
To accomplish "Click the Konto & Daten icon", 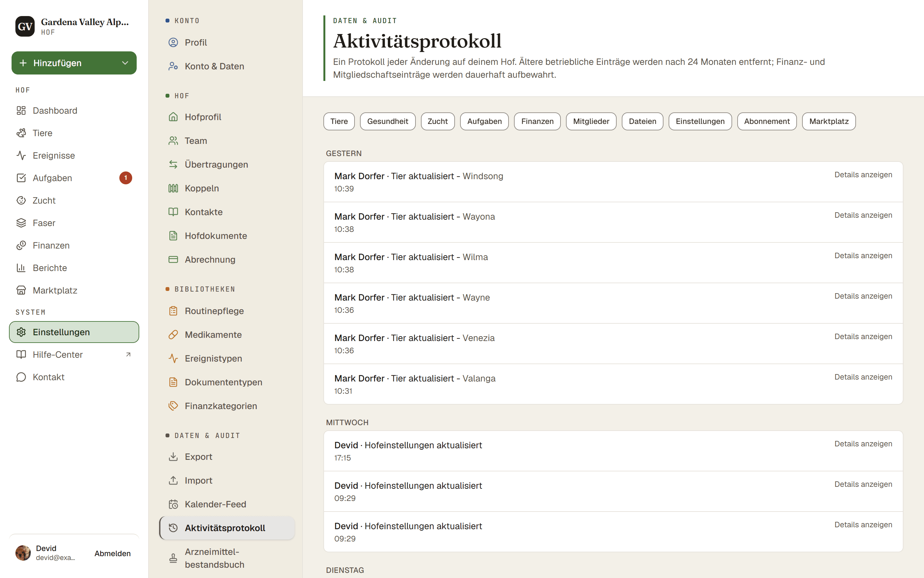I will (173, 66).
